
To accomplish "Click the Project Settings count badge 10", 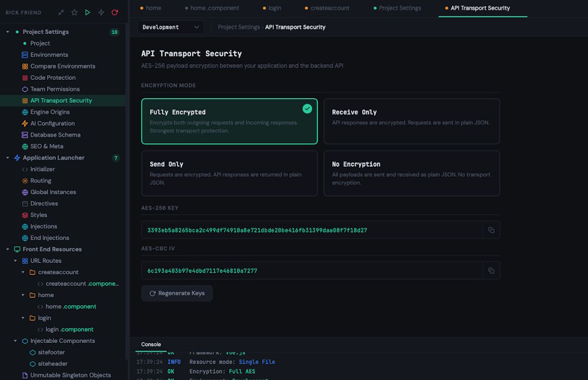I will 115,32.
